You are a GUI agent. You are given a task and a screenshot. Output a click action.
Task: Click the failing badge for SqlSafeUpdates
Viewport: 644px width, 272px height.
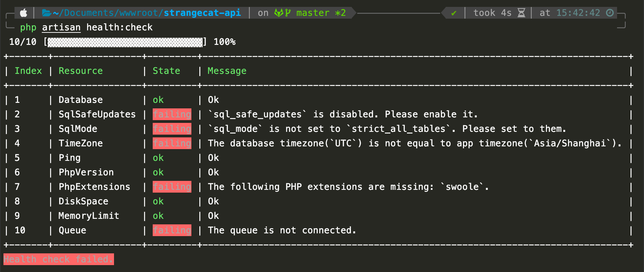point(172,114)
